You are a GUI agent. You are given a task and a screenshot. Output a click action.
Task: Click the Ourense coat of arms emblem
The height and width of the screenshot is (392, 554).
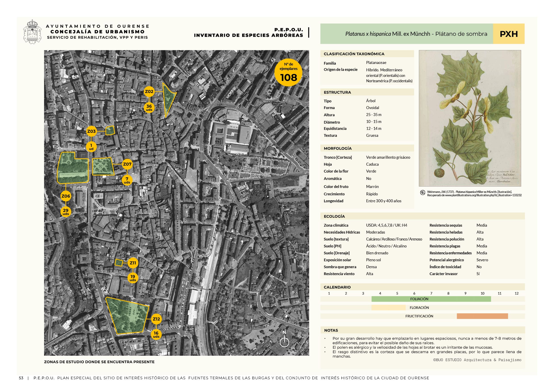click(x=32, y=32)
